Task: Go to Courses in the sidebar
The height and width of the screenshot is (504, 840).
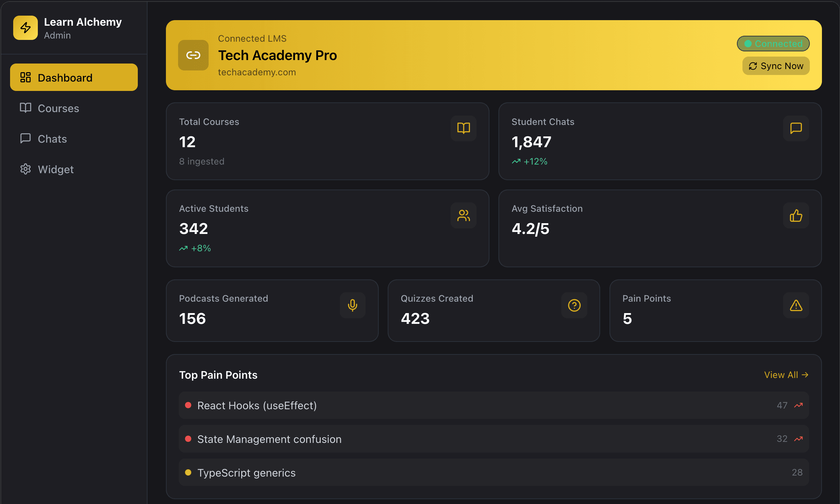Action: [x=58, y=108]
